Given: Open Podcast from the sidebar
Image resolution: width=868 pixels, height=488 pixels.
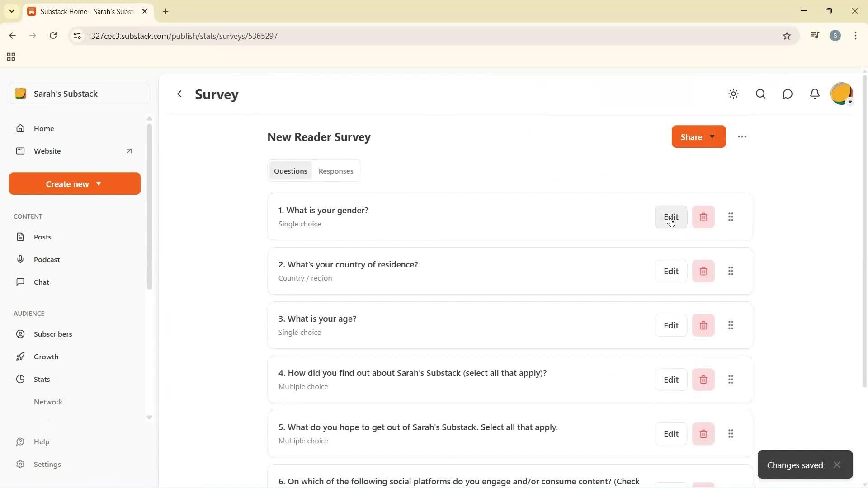Looking at the screenshot, I should (47, 259).
